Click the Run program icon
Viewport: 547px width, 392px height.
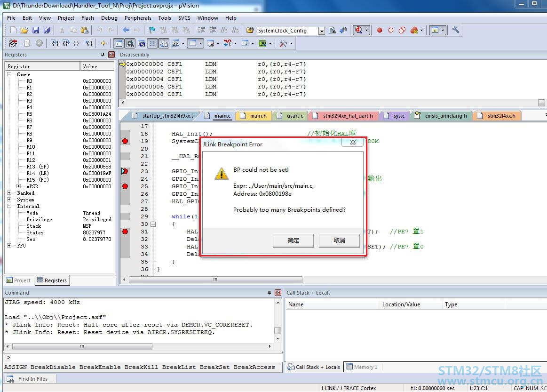(x=27, y=43)
